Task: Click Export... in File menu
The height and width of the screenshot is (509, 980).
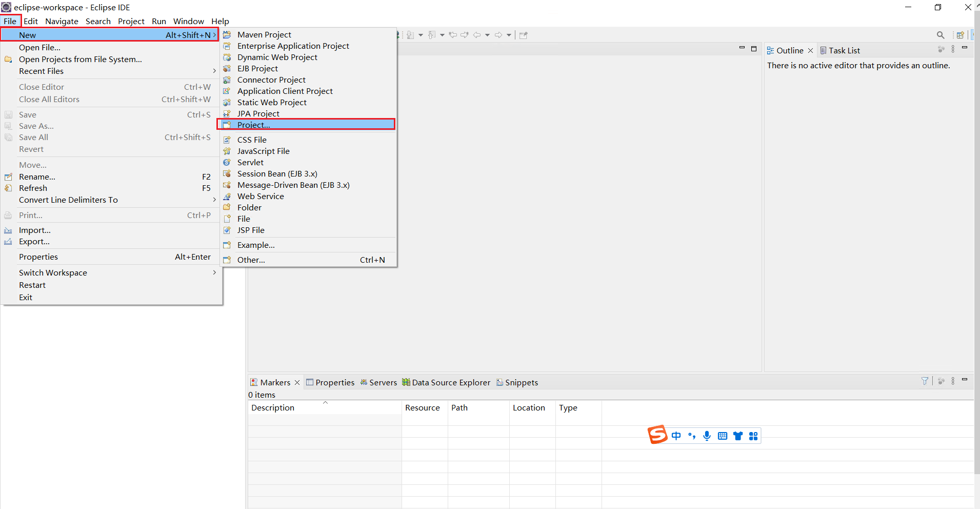Action: [x=111, y=241]
